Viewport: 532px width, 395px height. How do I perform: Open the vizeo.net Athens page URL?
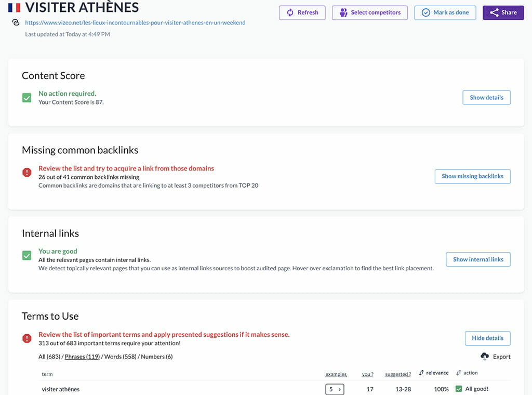pos(135,22)
